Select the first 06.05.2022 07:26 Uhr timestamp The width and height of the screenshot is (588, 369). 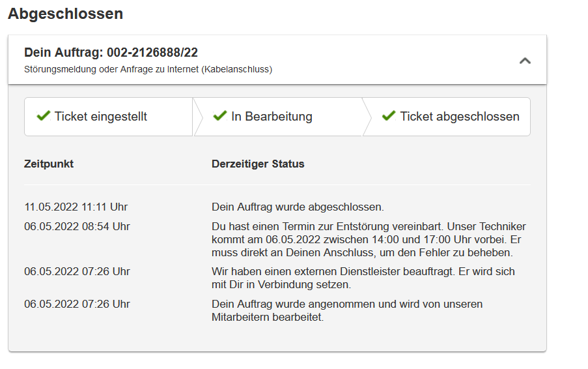pos(77,271)
